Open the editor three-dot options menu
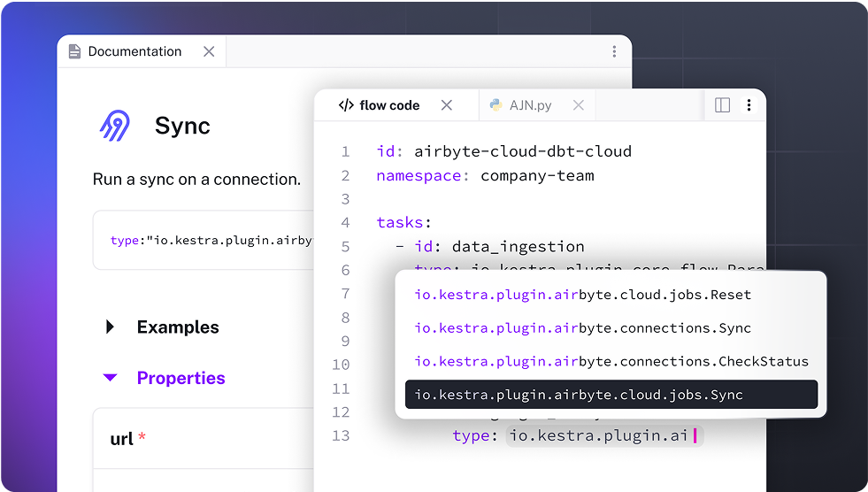This screenshot has width=868, height=492. point(749,105)
